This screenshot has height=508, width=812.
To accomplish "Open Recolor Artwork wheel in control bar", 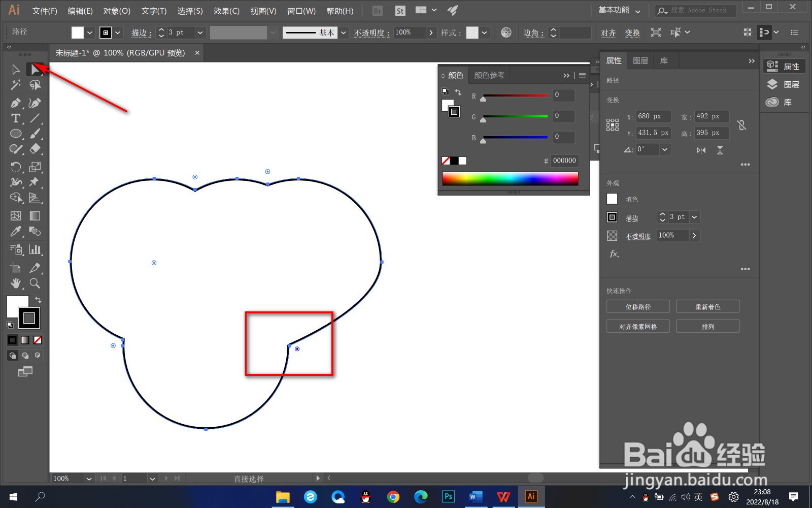I will click(x=506, y=33).
